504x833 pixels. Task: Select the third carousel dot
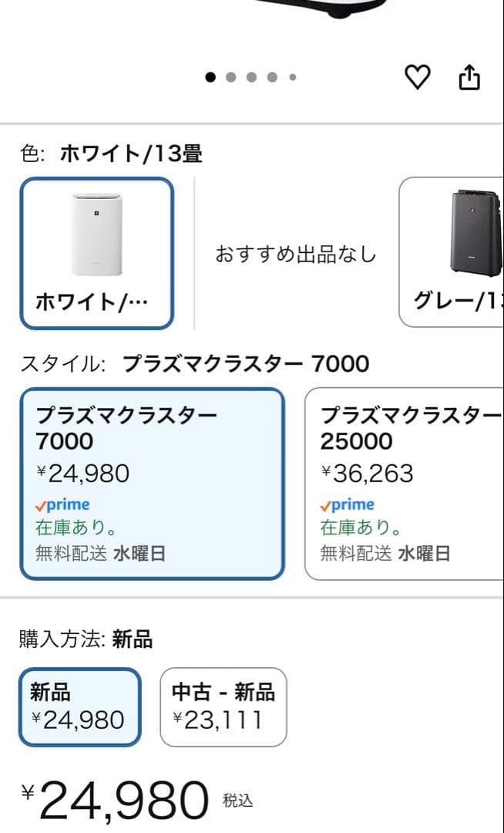coord(250,77)
